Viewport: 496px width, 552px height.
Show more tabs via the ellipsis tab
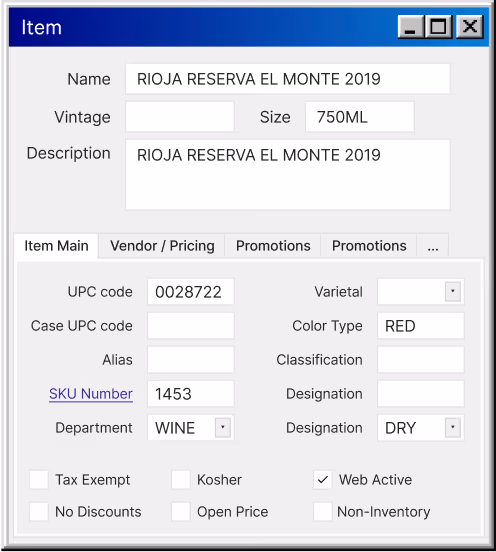pos(433,246)
